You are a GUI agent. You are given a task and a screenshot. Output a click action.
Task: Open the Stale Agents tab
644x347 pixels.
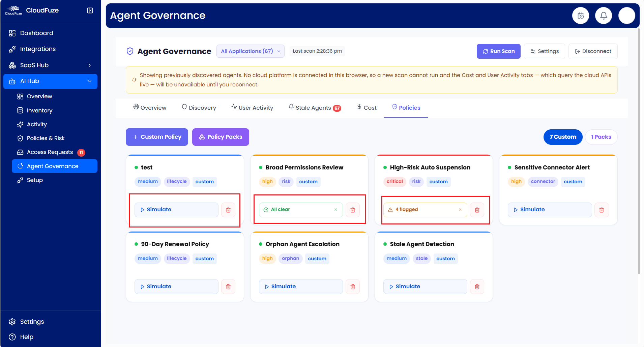pos(315,108)
